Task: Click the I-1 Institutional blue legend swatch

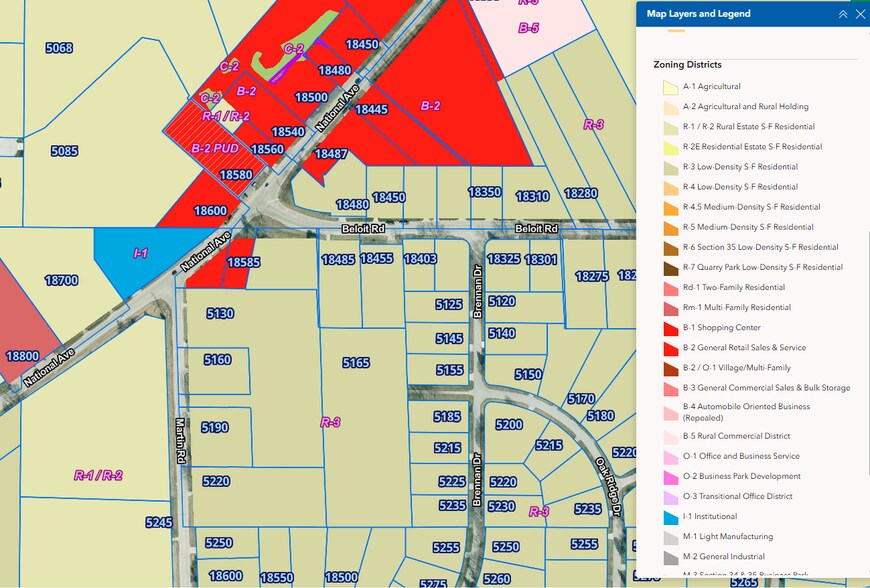Action: point(670,517)
